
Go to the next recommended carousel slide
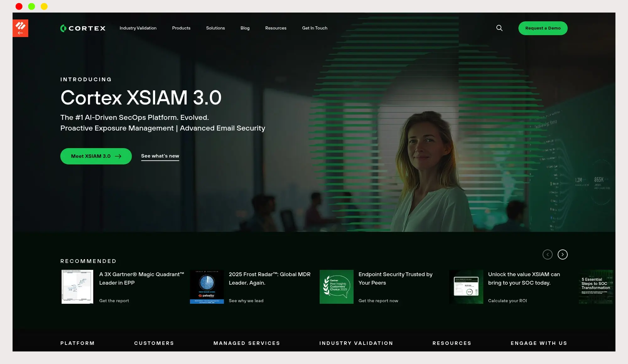[562, 254]
